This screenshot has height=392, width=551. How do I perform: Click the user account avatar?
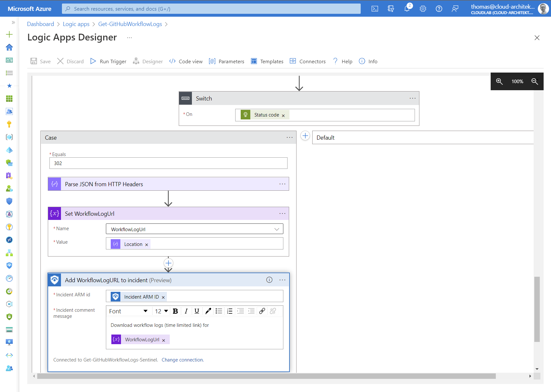click(543, 9)
